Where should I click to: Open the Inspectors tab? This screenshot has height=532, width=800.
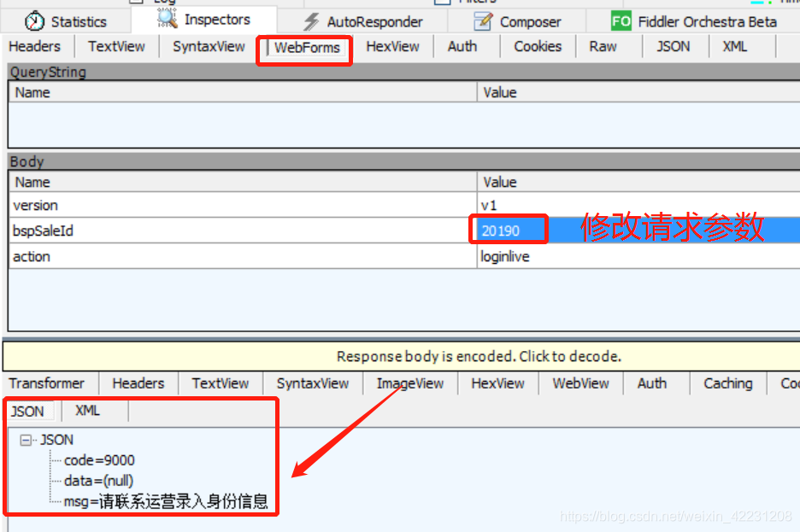pyautogui.click(x=204, y=20)
